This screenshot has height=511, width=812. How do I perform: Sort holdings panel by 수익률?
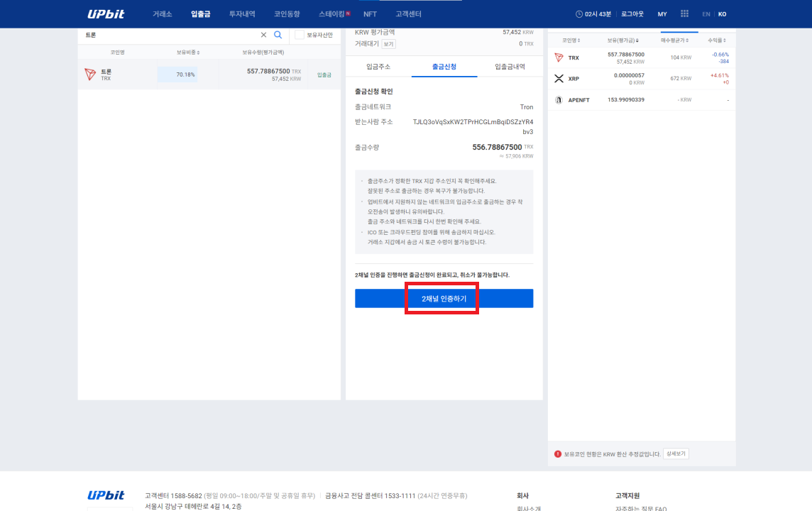[717, 40]
